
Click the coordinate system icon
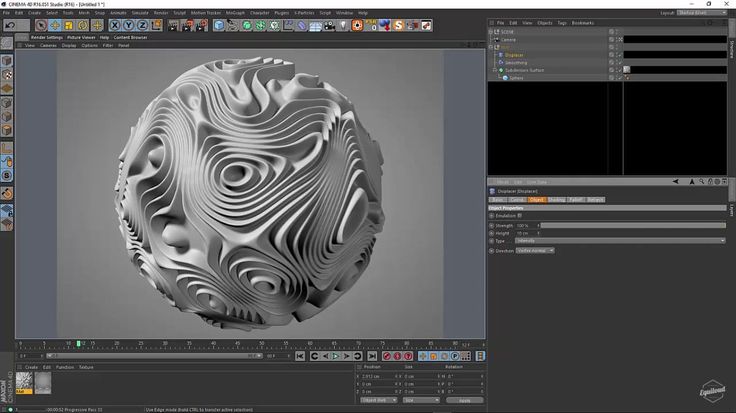pyautogui.click(x=156, y=25)
